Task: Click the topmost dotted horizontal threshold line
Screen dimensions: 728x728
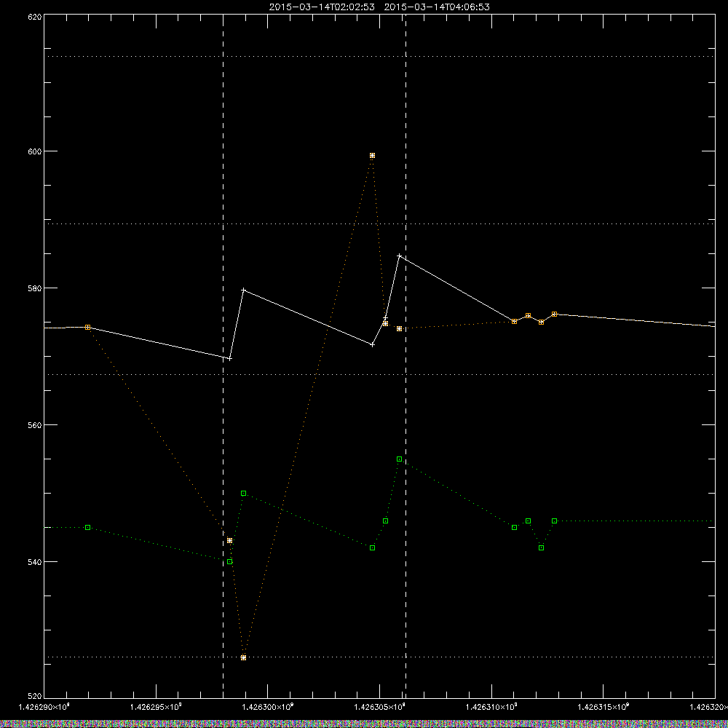Action: coord(379,57)
